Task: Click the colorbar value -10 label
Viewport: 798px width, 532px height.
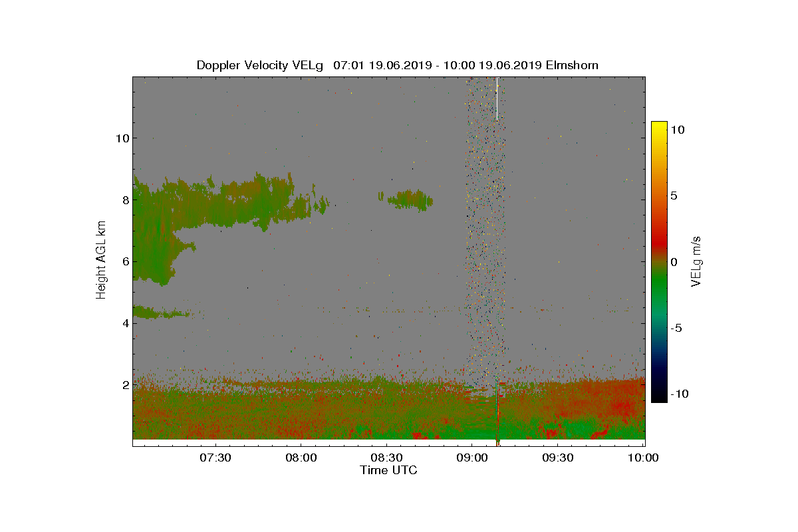Action: [680, 394]
